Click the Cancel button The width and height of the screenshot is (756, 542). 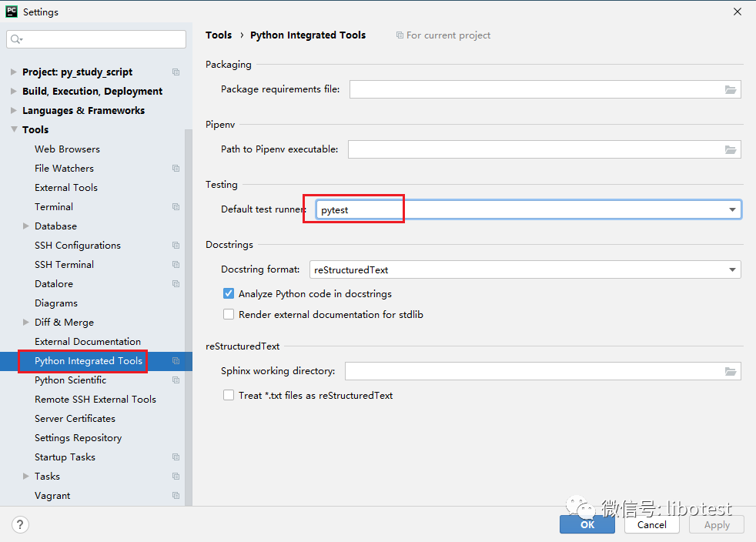coord(651,524)
